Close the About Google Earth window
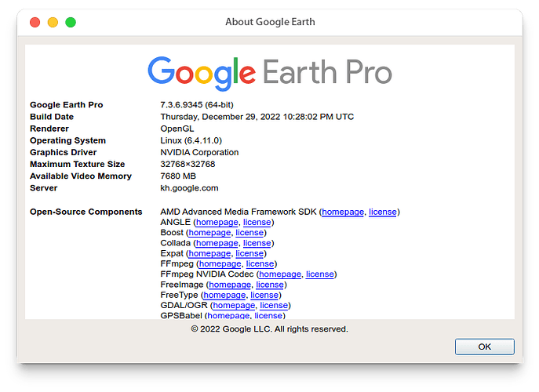The image size is (539, 392). [x=35, y=22]
